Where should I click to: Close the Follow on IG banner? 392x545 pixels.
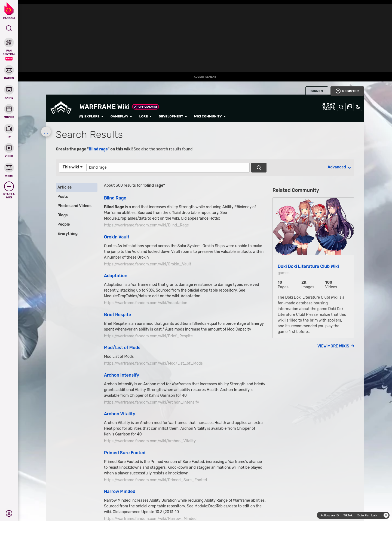coord(386,515)
